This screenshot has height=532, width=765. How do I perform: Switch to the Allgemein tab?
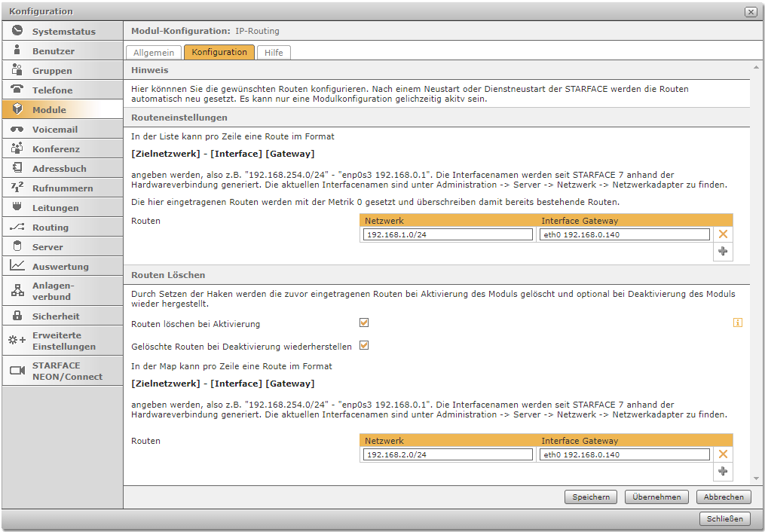154,53
